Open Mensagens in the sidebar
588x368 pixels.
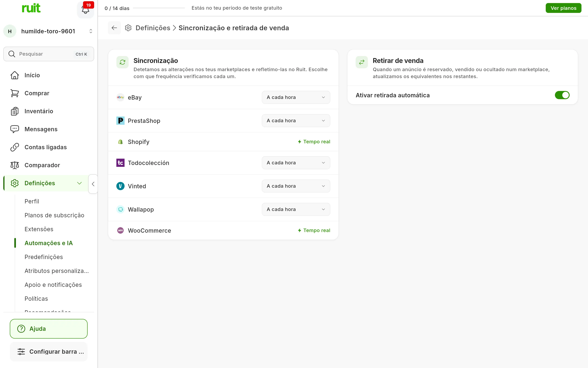point(49,129)
